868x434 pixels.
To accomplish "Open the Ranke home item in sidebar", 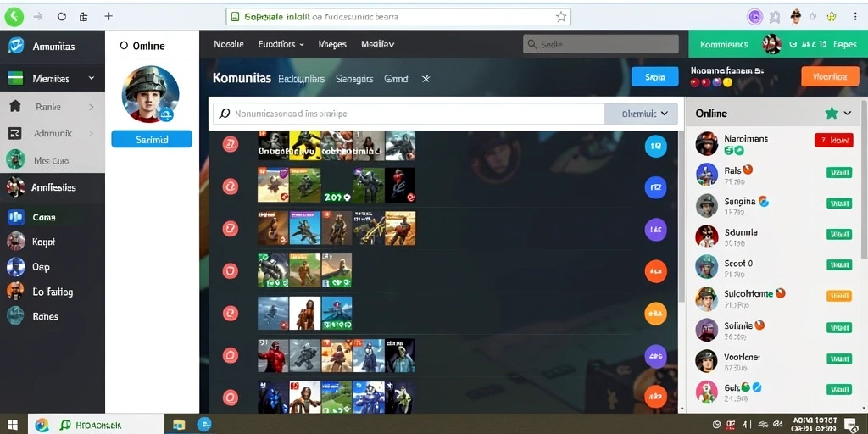I will [x=52, y=106].
